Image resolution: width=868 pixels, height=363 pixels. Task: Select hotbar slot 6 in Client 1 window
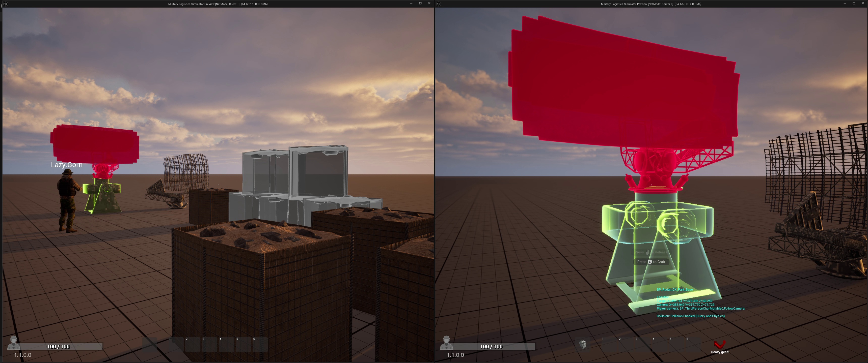[260, 345]
